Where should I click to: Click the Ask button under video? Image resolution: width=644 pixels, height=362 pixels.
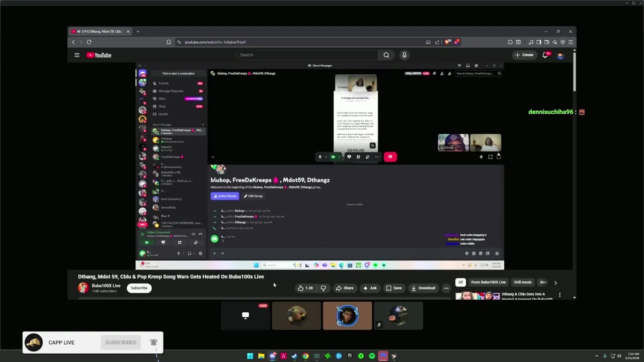tap(370, 288)
